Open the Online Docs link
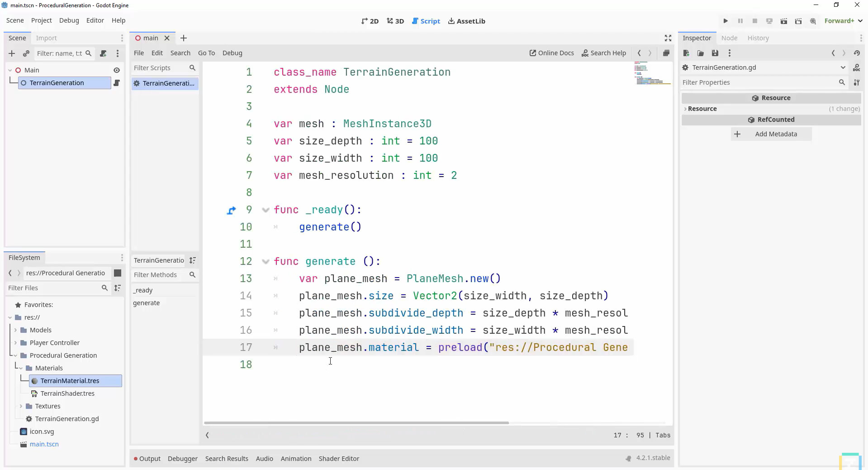Screen dimensions: 868x470 [551, 53]
